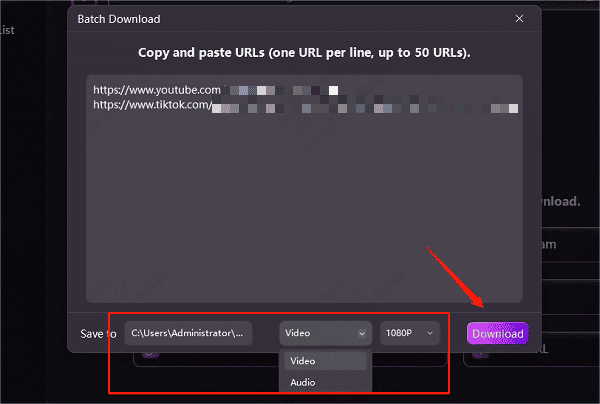This screenshot has height=404, width=600.
Task: Click the Batch Download title bar text
Action: (120, 18)
